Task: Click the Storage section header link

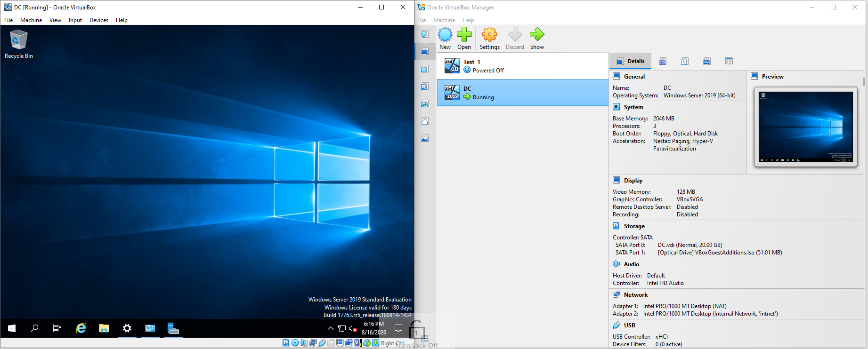Action: pos(634,226)
